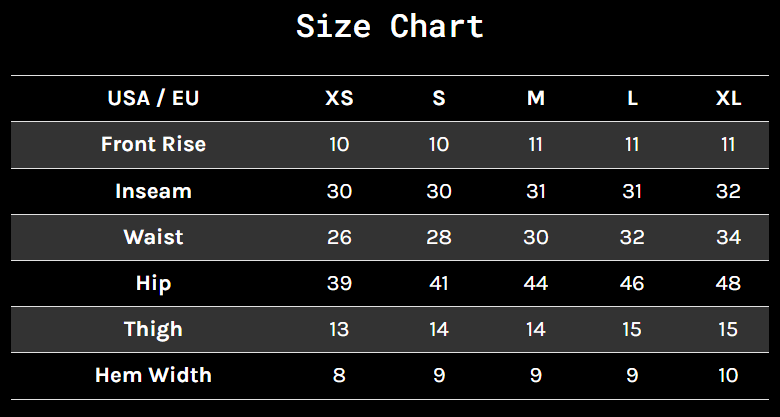Select the USA / EU header cell
The image size is (780, 417).
pos(153,98)
